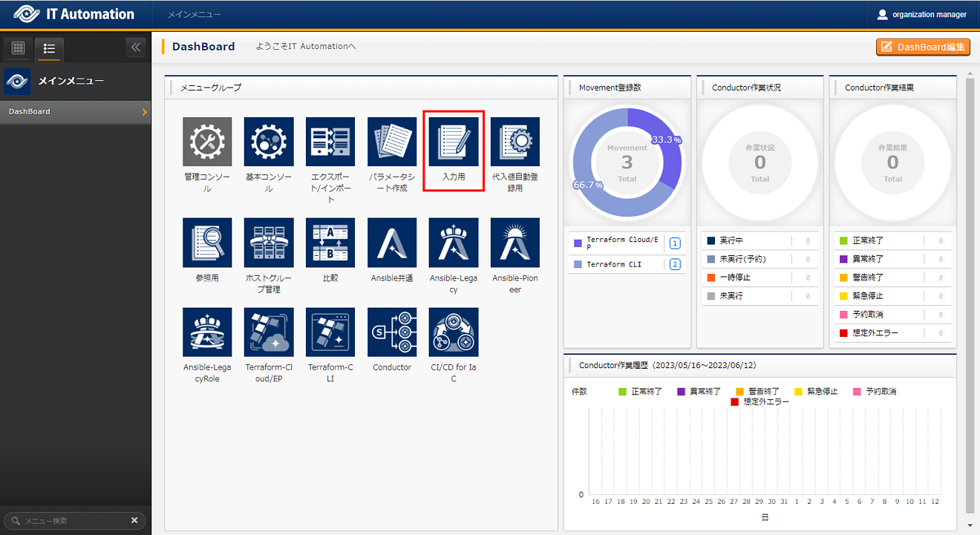Open the 比較 compare menu icon
The image size is (980, 535).
[x=330, y=243]
